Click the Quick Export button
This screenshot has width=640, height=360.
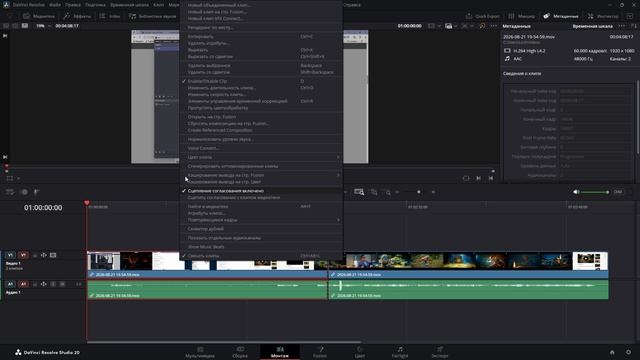coord(482,16)
